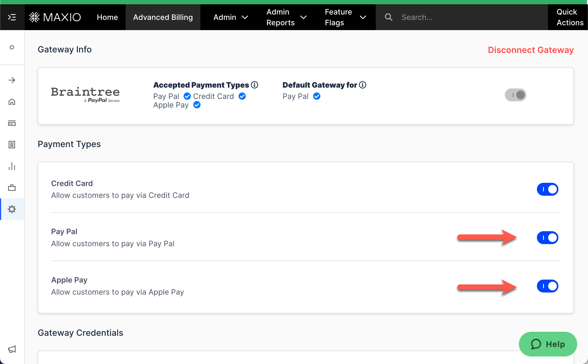This screenshot has width=588, height=364.
Task: Toggle the Braintree gateway switch
Action: pyautogui.click(x=515, y=95)
